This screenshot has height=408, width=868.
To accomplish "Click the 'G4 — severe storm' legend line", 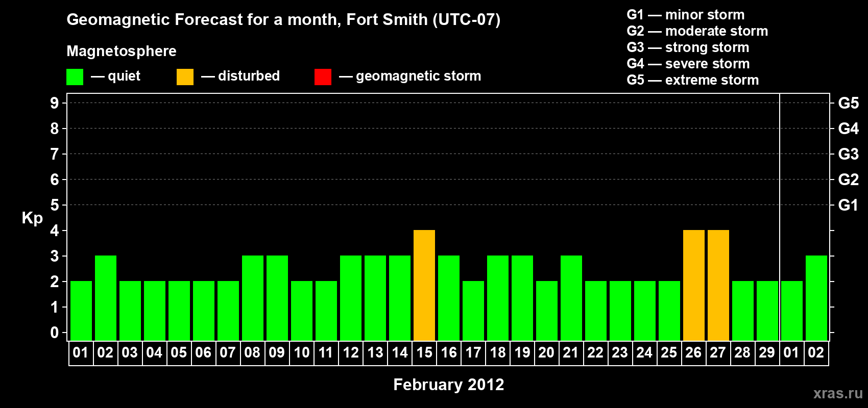I will click(x=688, y=64).
